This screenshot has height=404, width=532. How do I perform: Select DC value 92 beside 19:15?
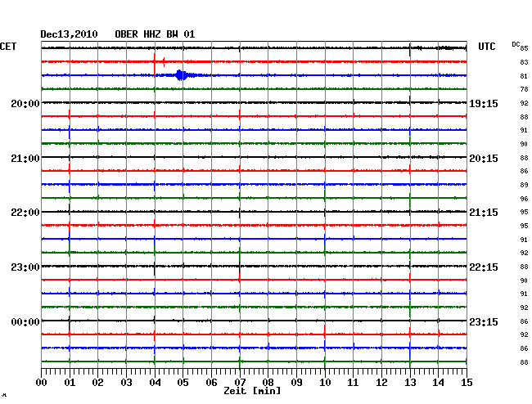coord(524,103)
